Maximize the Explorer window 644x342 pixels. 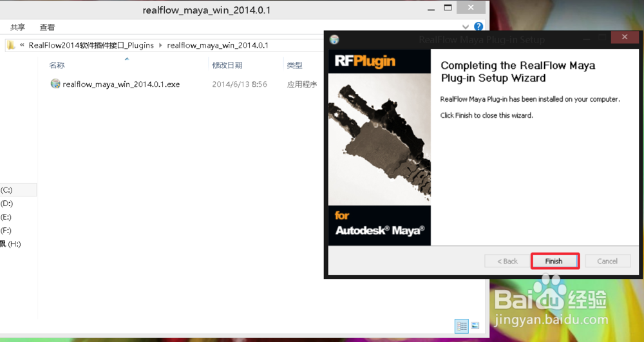click(448, 8)
